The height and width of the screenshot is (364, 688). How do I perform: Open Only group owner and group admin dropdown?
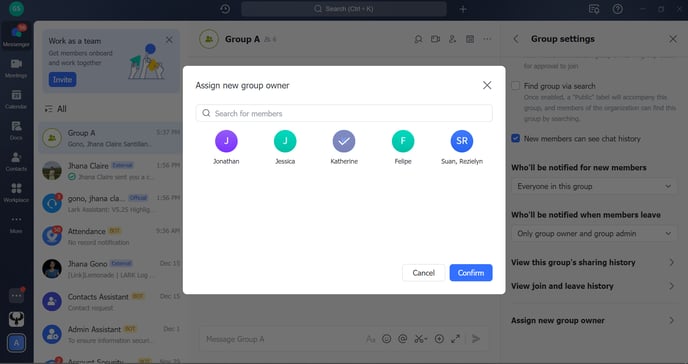594,234
